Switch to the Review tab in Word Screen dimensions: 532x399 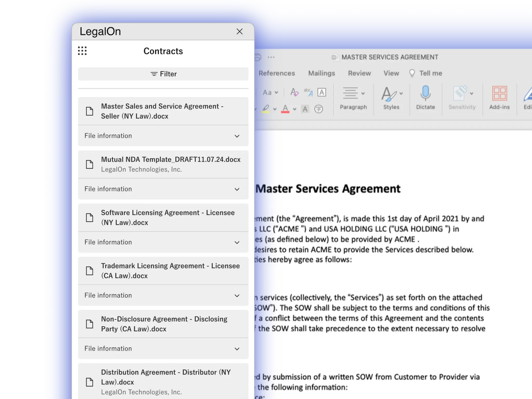pos(360,73)
